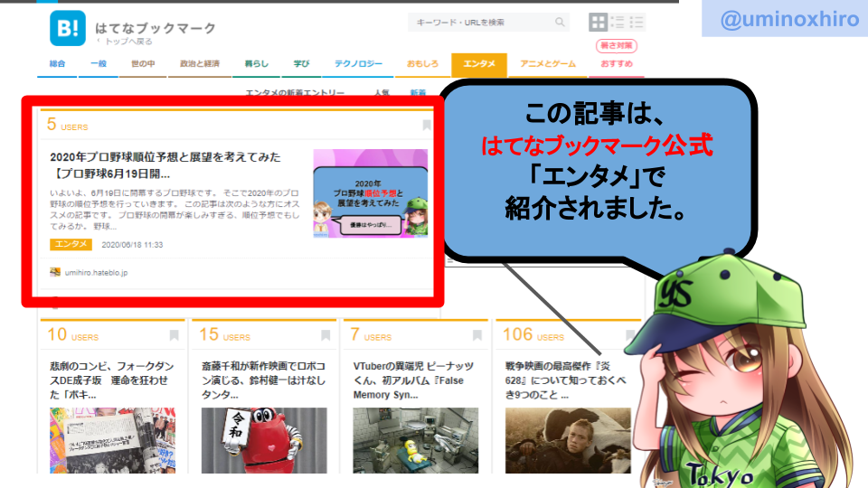The height and width of the screenshot is (488, 868).
Task: Select the エンタメ category tab
Action: coord(479,64)
